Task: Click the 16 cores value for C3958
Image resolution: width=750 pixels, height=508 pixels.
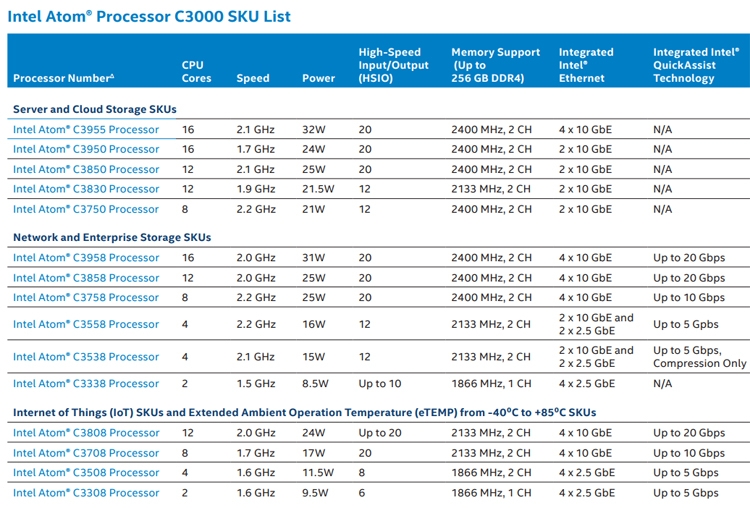Action: (188, 258)
